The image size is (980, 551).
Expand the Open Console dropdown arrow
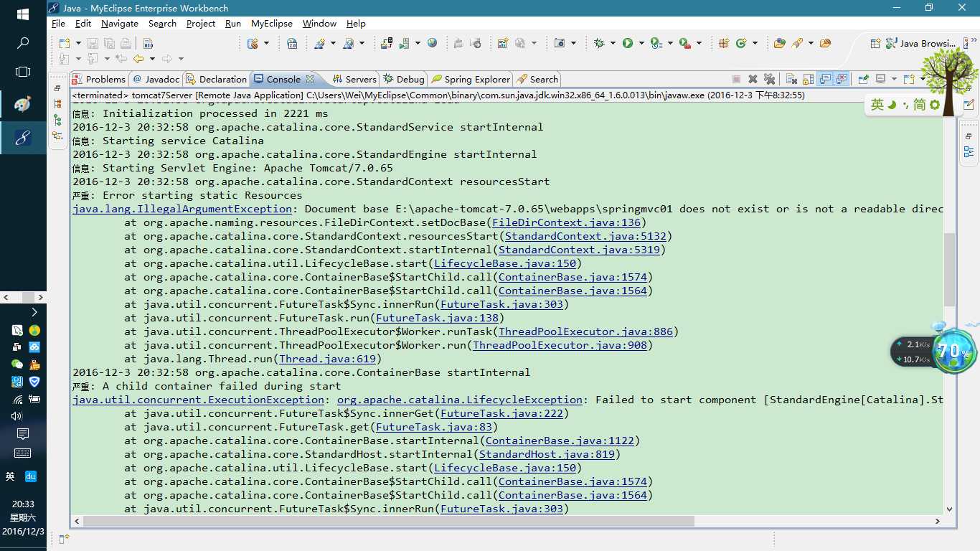coord(922,79)
